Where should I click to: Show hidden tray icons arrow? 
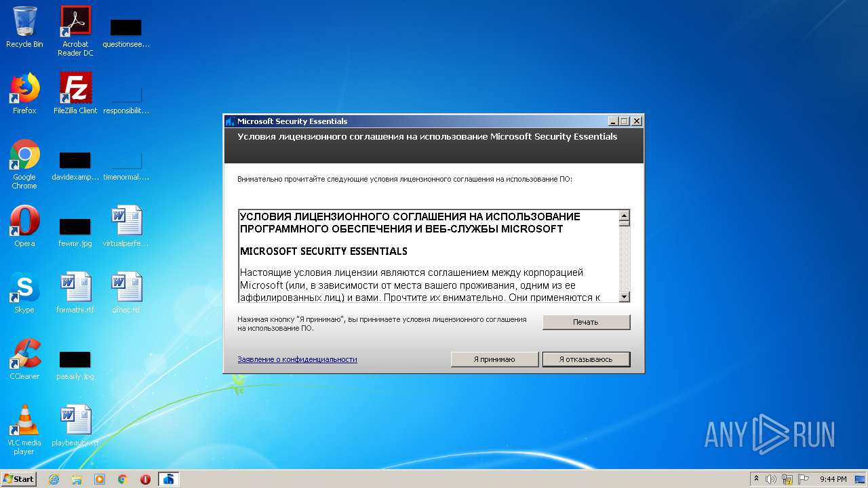coord(756,479)
